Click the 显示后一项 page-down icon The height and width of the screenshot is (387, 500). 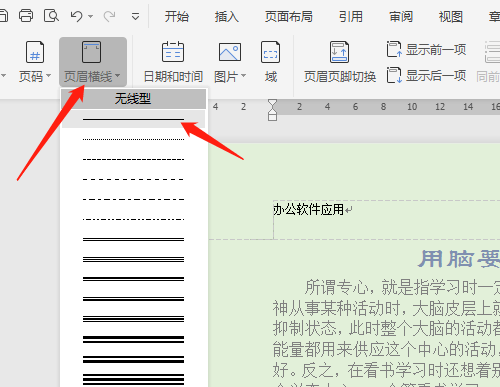point(394,75)
